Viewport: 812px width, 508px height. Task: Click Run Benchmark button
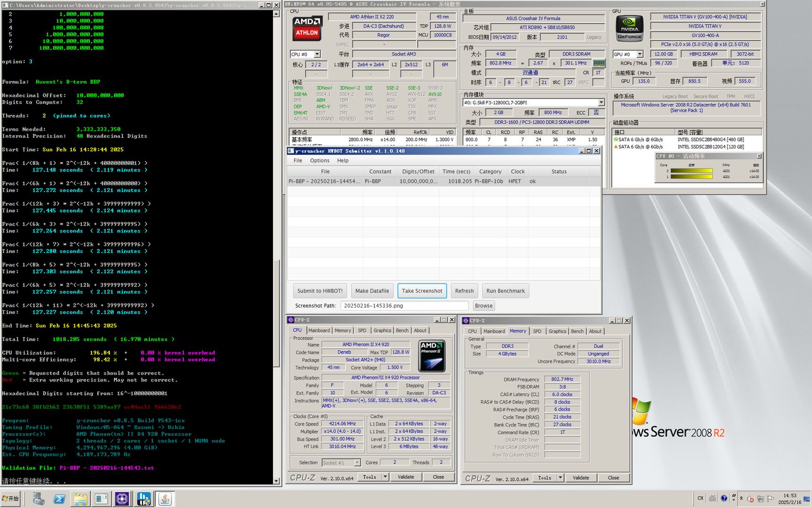coord(506,291)
